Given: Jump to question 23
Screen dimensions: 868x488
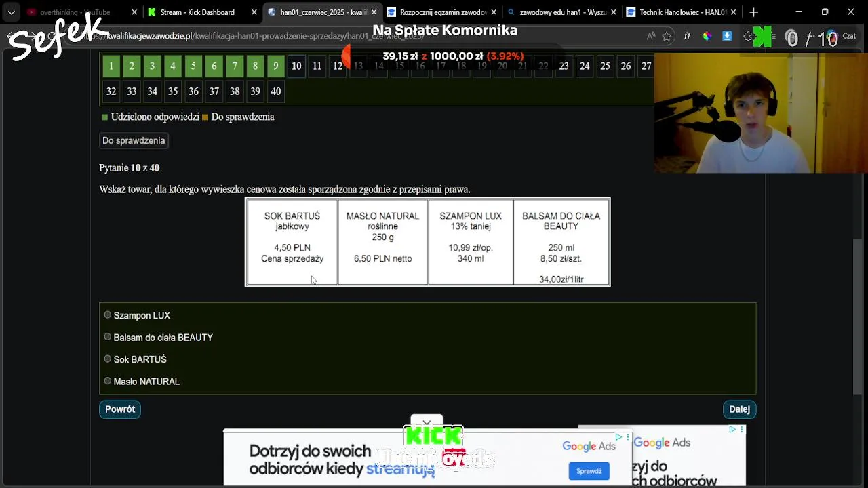Looking at the screenshot, I should tap(564, 66).
